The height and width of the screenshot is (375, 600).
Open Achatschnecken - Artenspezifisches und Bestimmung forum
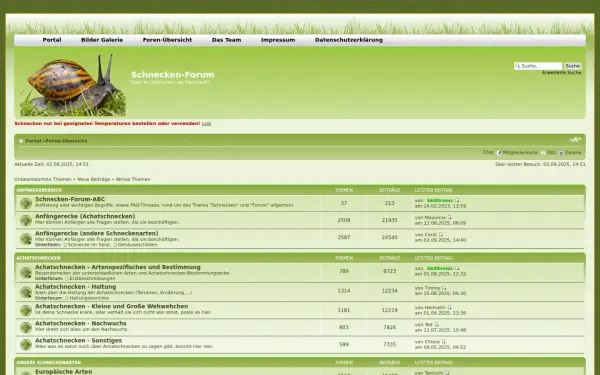[118, 267]
